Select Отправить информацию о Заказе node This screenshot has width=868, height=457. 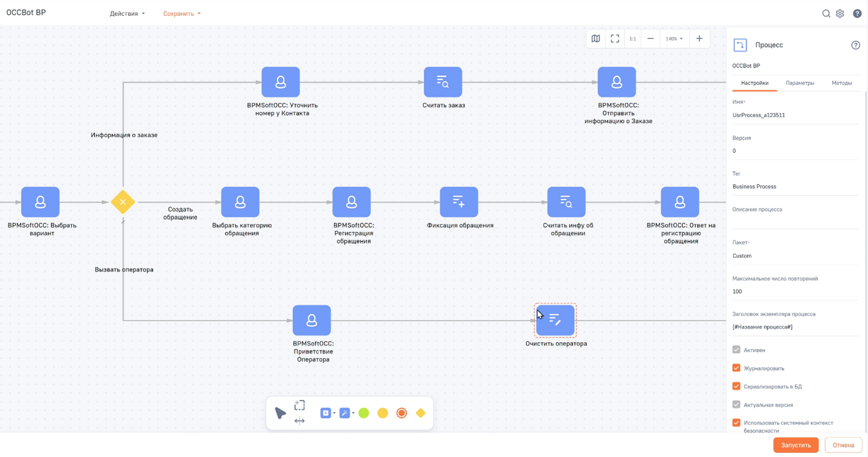[x=617, y=82]
